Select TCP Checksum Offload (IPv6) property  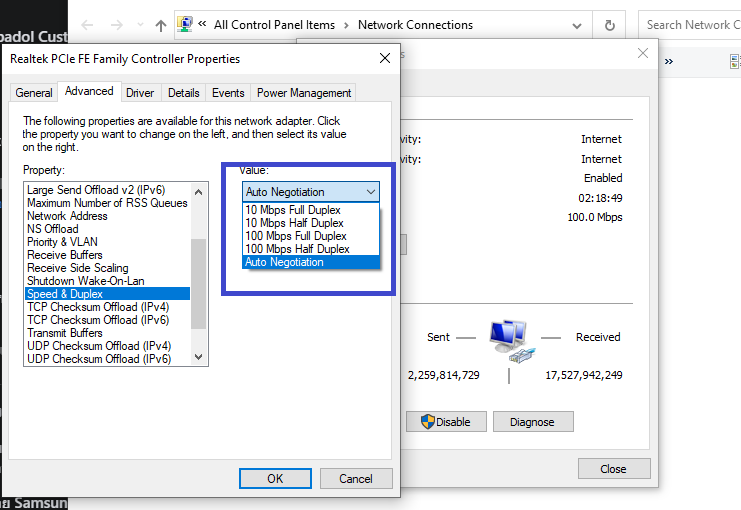coord(107,320)
